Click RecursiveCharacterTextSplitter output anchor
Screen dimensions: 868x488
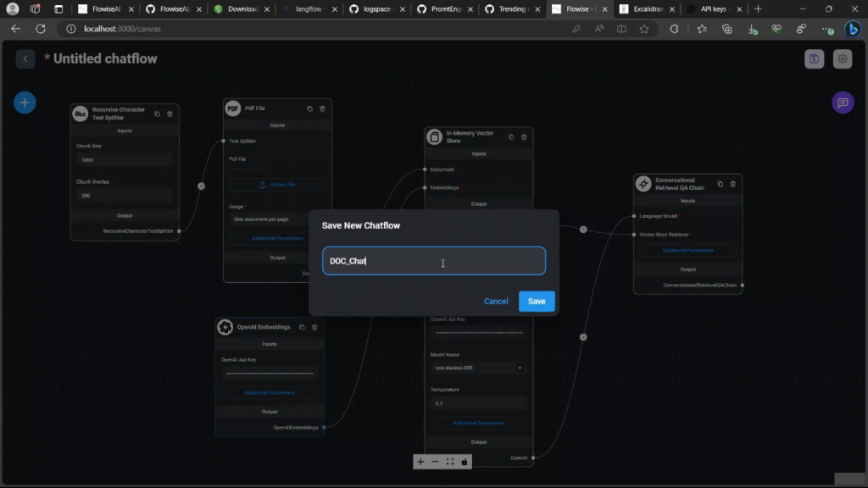179,230
